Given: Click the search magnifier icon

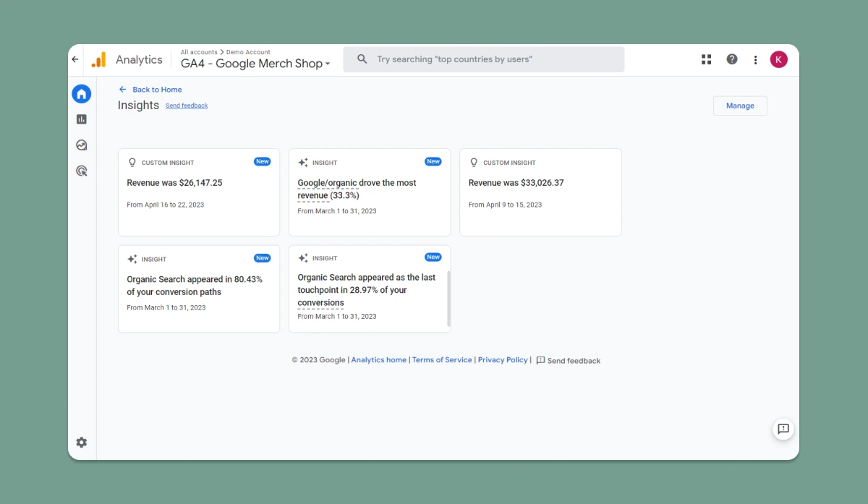Looking at the screenshot, I should point(362,59).
